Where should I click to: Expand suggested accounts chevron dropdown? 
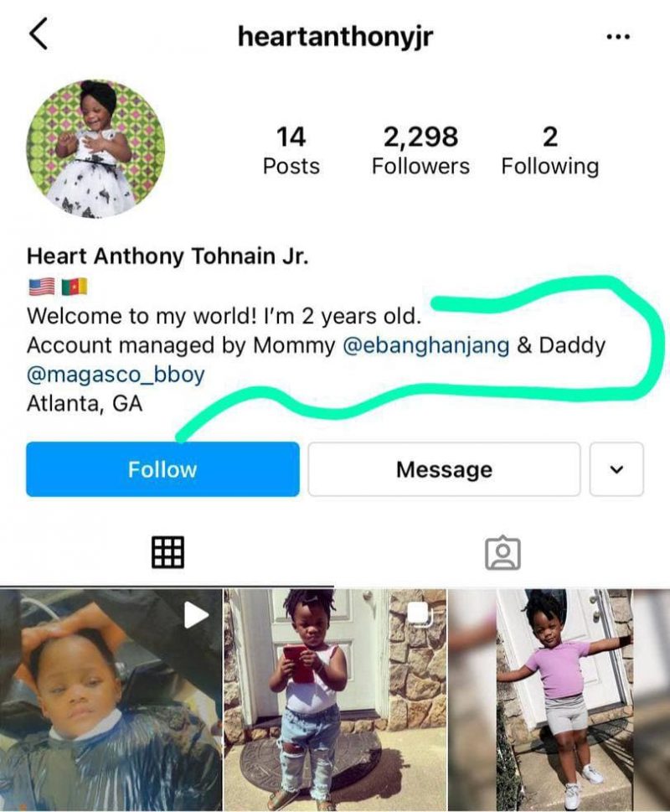616,469
